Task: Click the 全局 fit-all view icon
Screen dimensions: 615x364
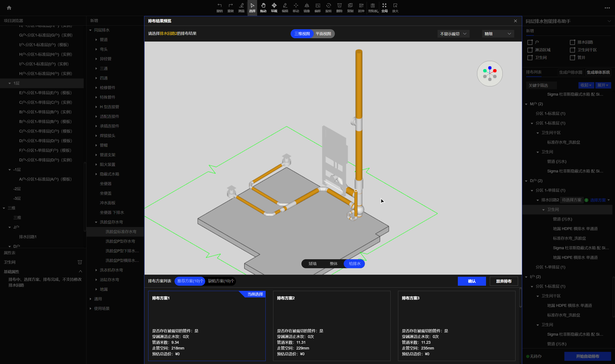Action: pyautogui.click(x=384, y=7)
